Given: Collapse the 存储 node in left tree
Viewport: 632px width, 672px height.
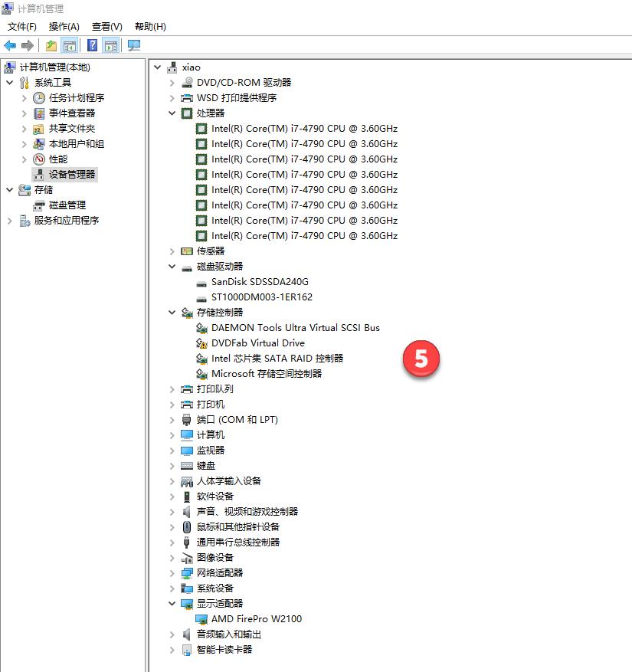Looking at the screenshot, I should coord(10,190).
